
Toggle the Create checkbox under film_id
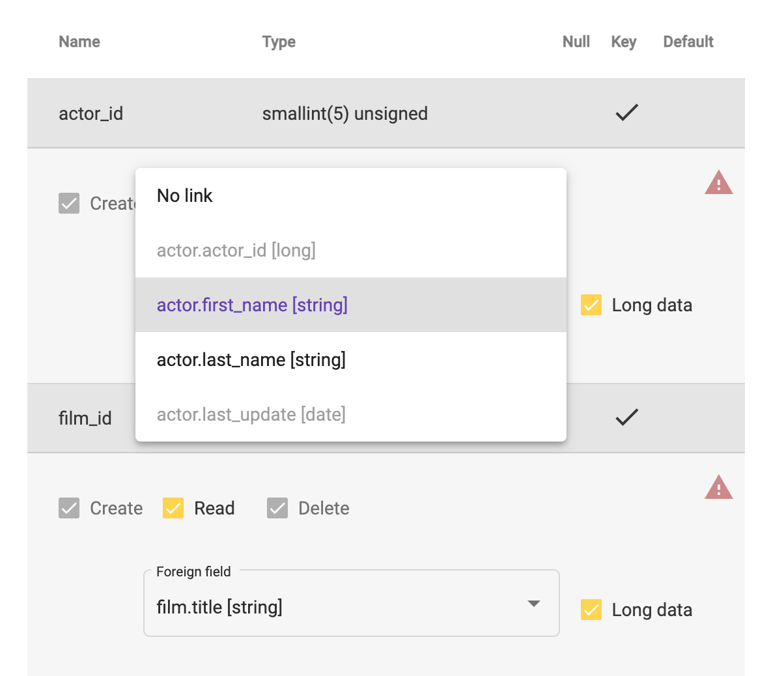(69, 508)
